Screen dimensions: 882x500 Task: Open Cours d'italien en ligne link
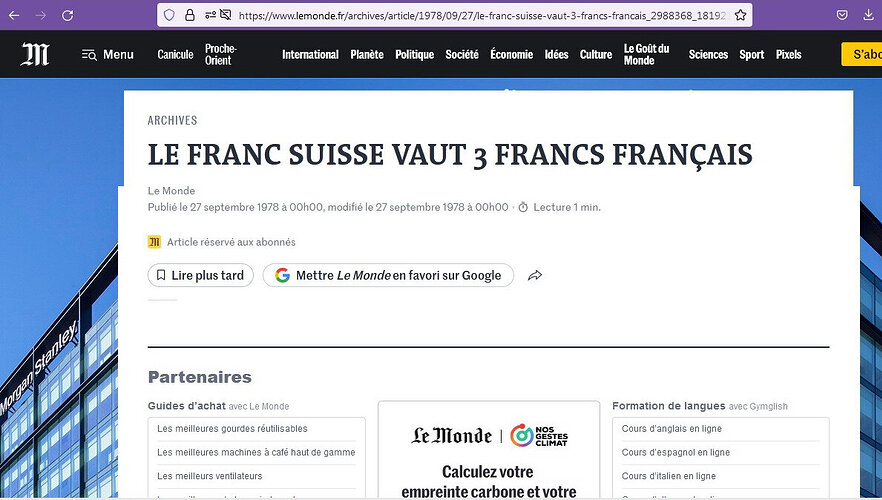[x=668, y=476]
